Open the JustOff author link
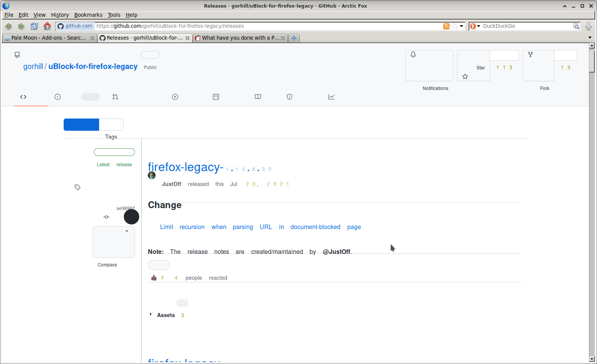 tap(172, 184)
